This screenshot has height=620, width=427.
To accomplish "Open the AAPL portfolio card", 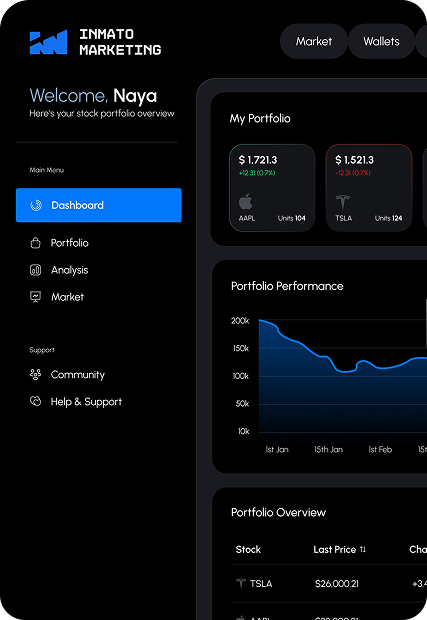I will point(272,188).
